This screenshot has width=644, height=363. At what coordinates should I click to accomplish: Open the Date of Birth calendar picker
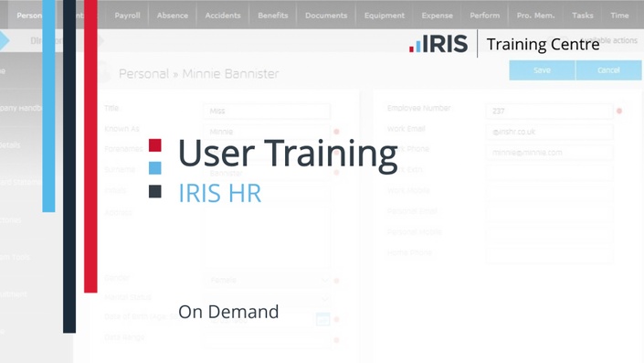tap(322, 318)
